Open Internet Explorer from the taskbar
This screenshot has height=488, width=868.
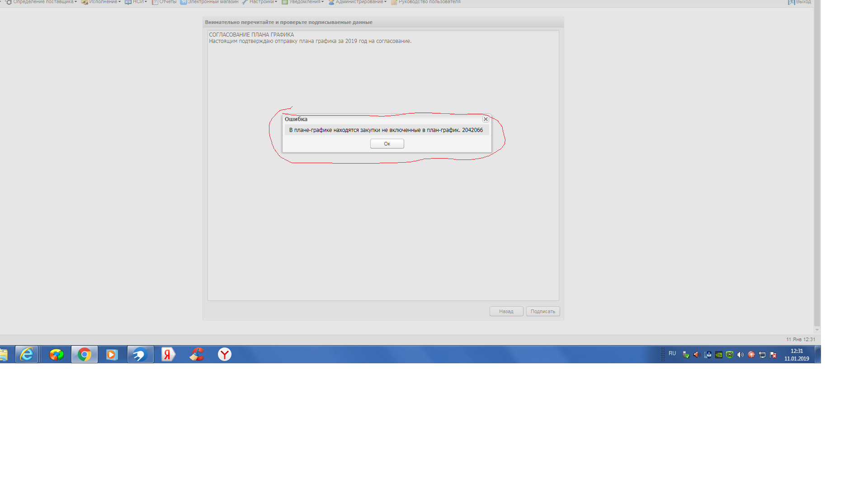pyautogui.click(x=27, y=354)
